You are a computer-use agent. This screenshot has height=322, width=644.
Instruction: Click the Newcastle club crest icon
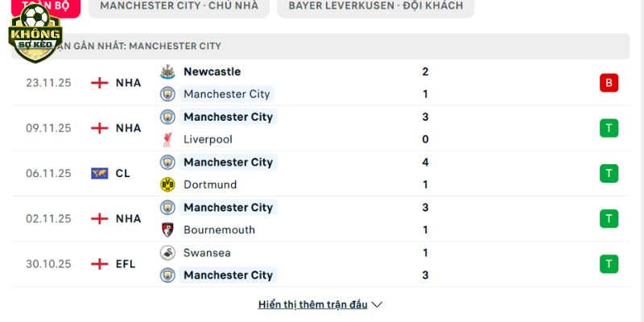click(x=167, y=72)
